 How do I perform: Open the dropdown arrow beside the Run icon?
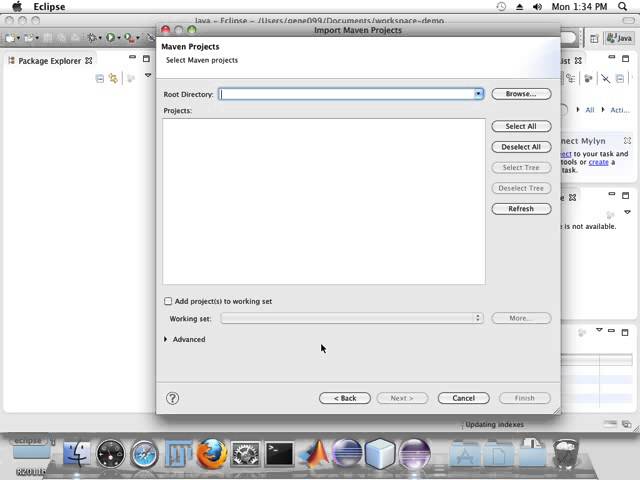coord(119,38)
